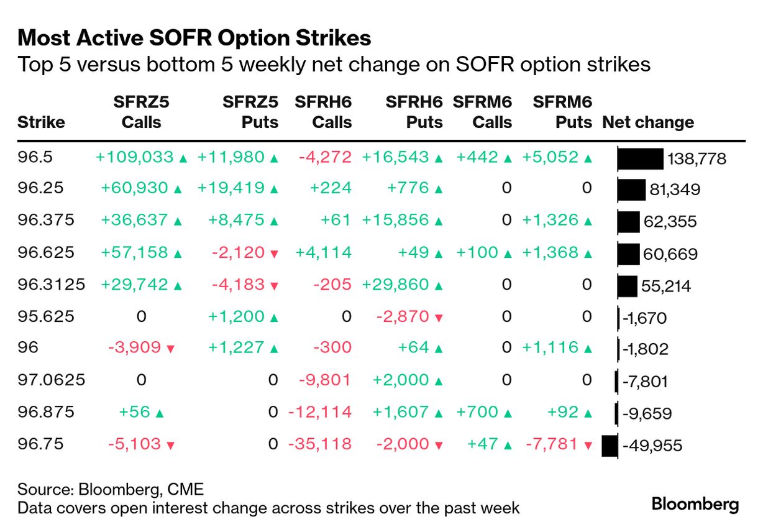763x532 pixels.
Task: Select the red down arrow beside -3,909
Action: point(171,349)
